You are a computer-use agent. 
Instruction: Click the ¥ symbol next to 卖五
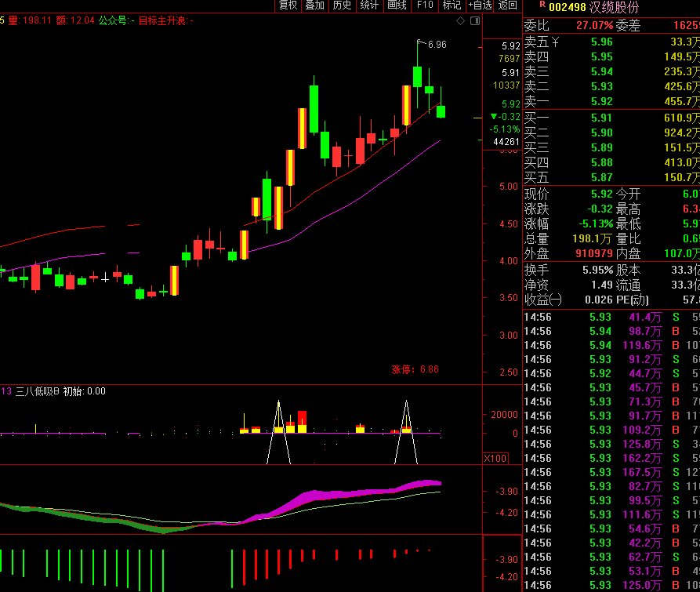coord(555,42)
